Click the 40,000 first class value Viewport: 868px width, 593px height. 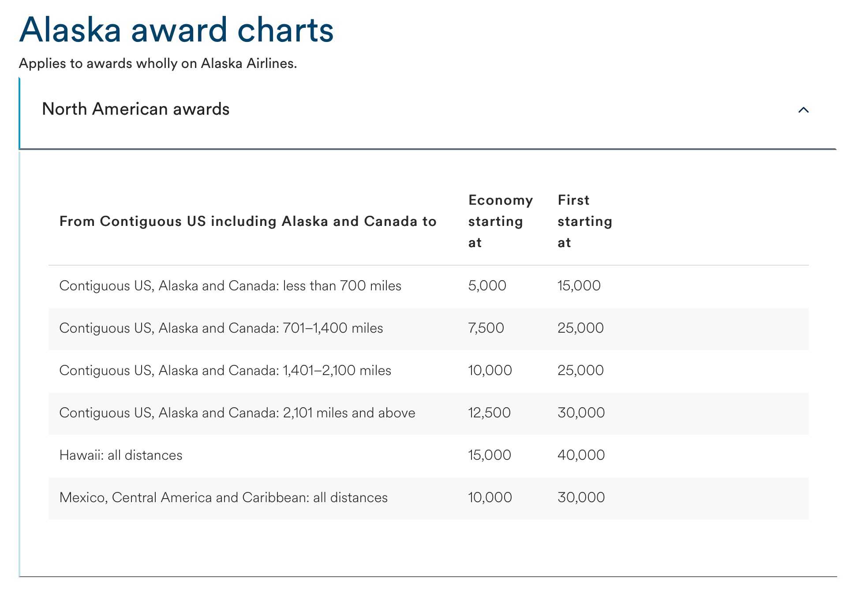[x=581, y=455]
